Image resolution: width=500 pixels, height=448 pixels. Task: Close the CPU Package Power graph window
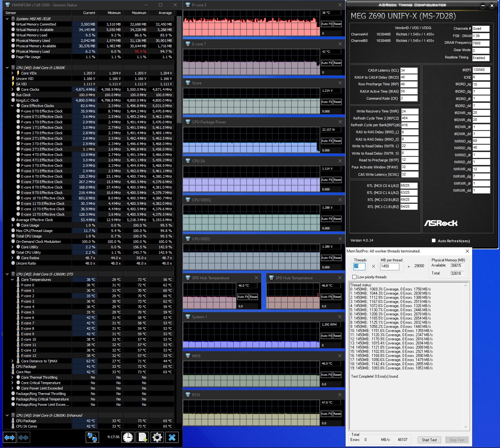(340, 122)
